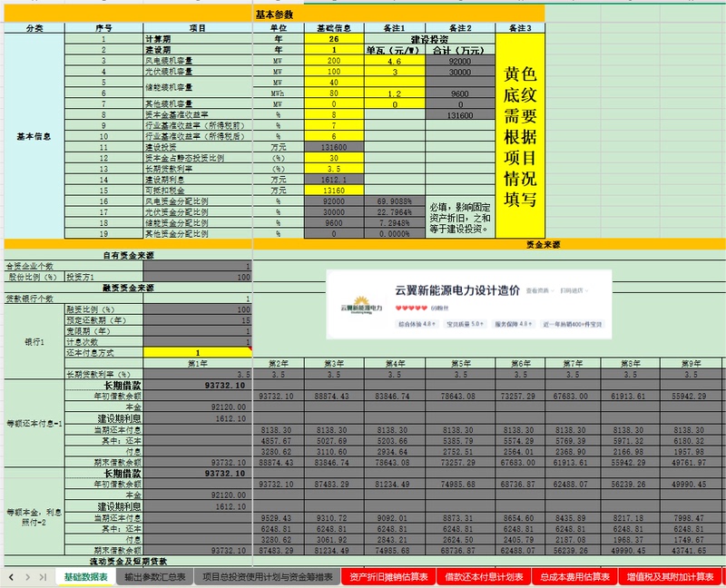726x588 pixels.
Task: Select the repayment value 4857.67
Action: pyautogui.click(x=279, y=441)
